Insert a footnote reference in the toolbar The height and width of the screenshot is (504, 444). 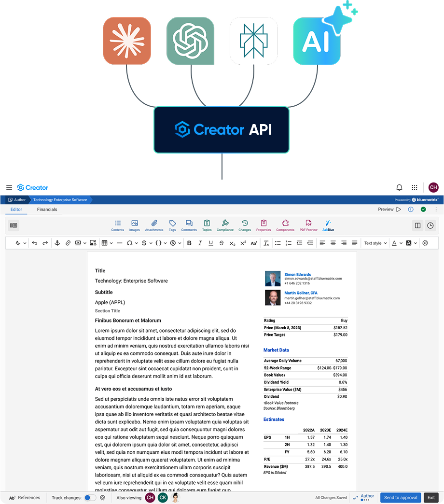(x=254, y=243)
